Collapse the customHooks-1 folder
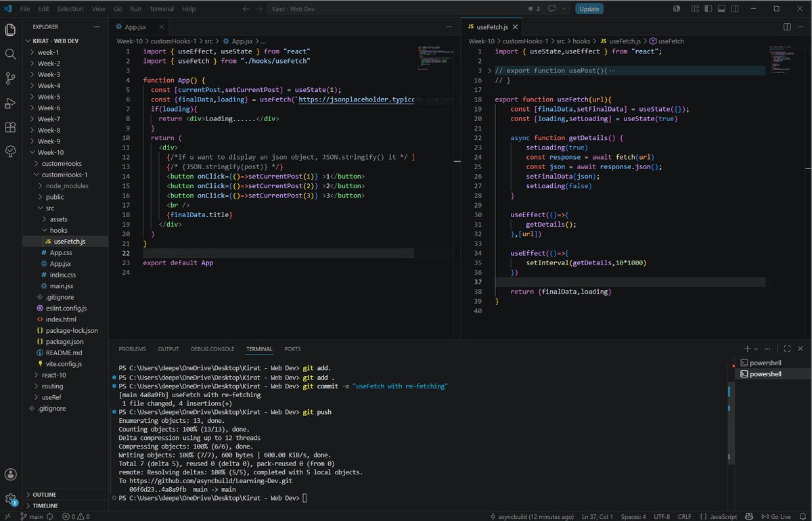The image size is (812, 521). click(64, 175)
